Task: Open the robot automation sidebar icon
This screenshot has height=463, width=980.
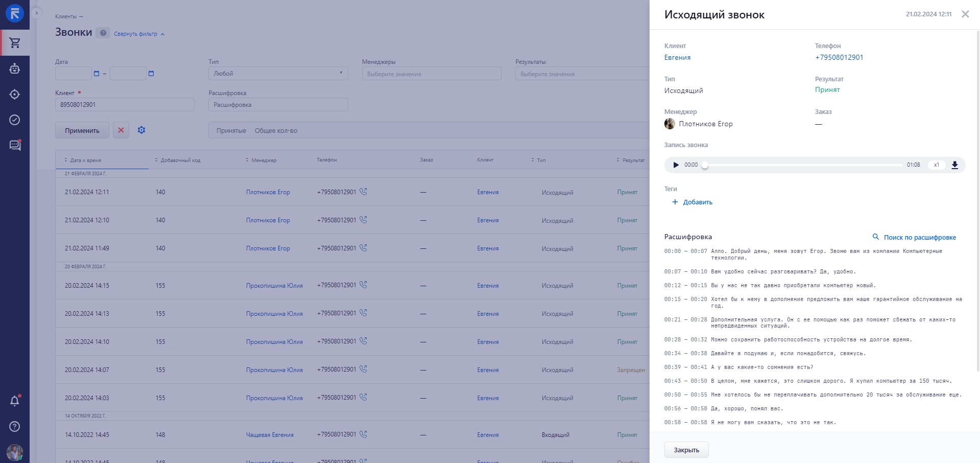Action: point(15,68)
